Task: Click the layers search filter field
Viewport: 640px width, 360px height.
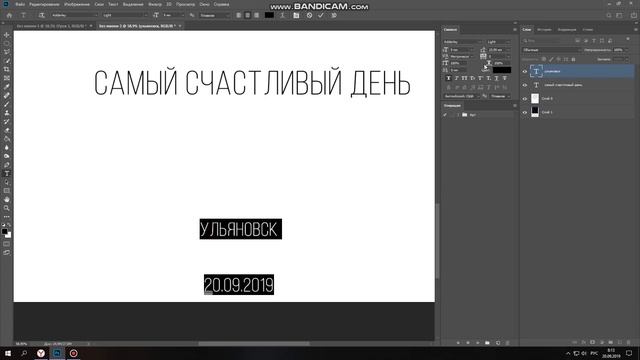Action: [547, 41]
